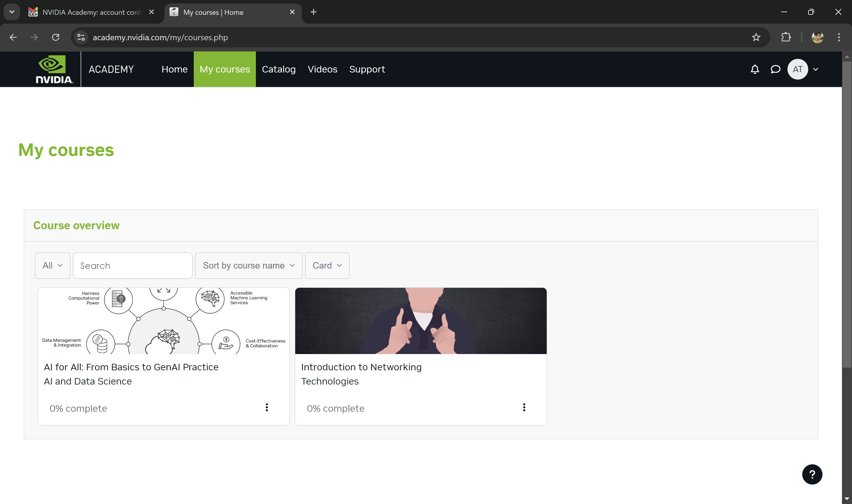Open the notifications bell
Screen dimensions: 852x504
755,69
